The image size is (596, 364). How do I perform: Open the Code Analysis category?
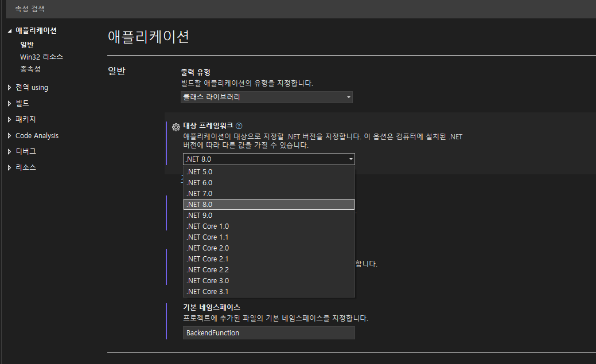tap(37, 136)
